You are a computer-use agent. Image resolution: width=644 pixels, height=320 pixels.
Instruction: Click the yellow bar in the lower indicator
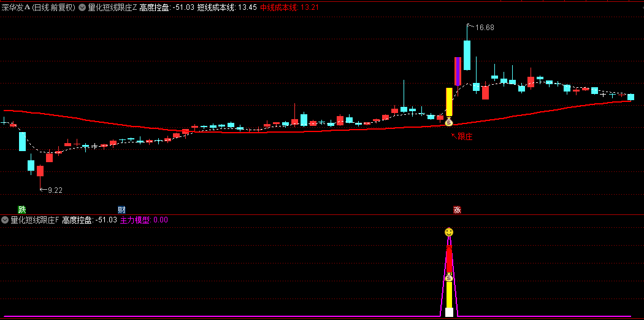tap(449, 294)
